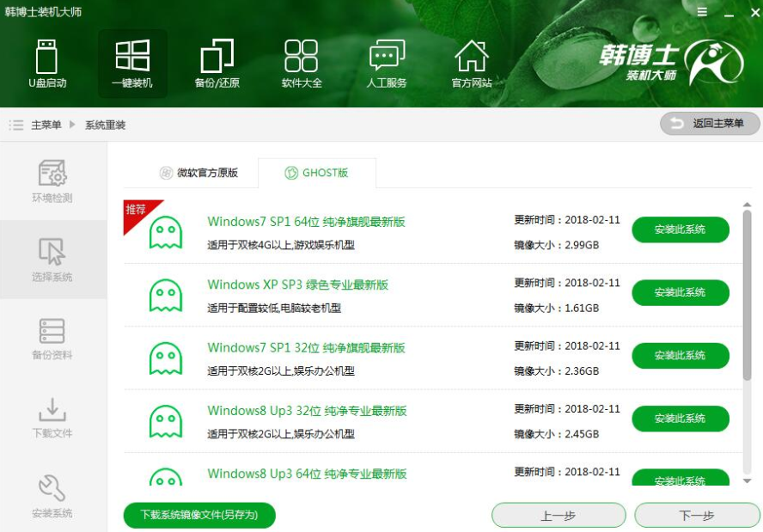Visit the 官方网站 home icon

tap(472, 64)
